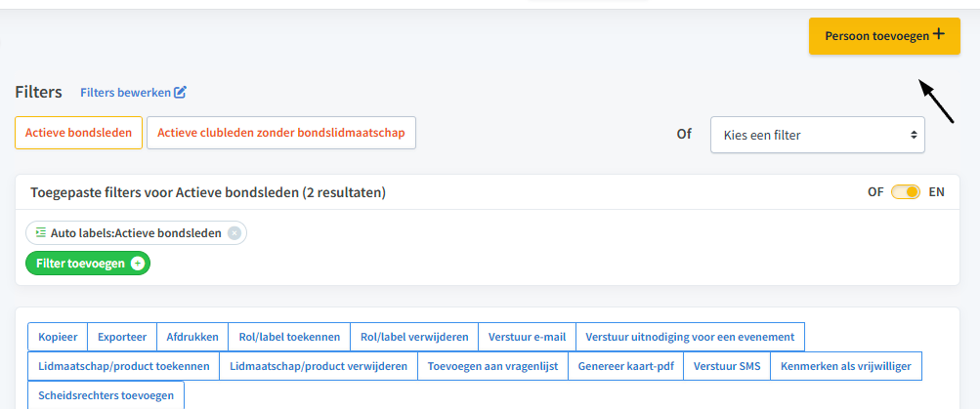Click the Verstuur SMS button
Image resolution: width=980 pixels, height=409 pixels.
pyautogui.click(x=728, y=366)
